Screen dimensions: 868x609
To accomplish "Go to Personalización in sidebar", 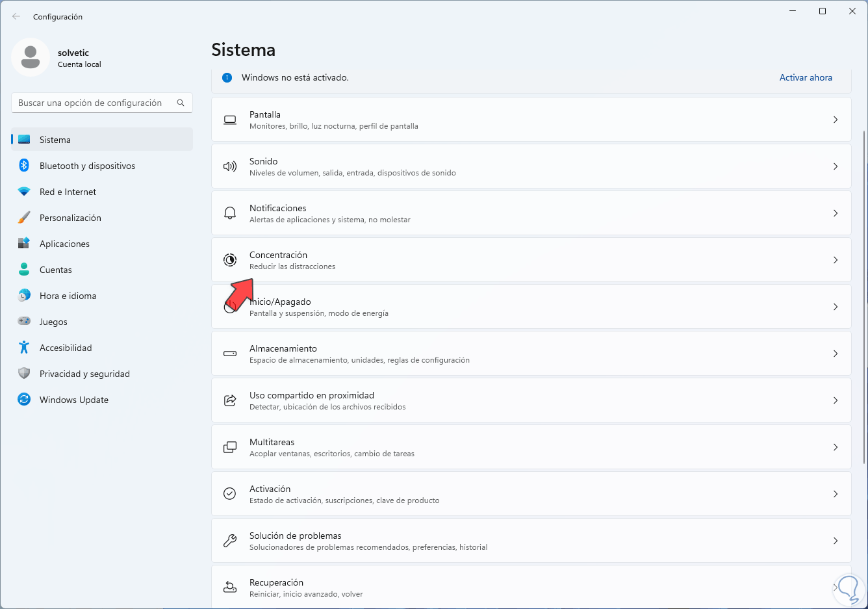I will [x=70, y=218].
